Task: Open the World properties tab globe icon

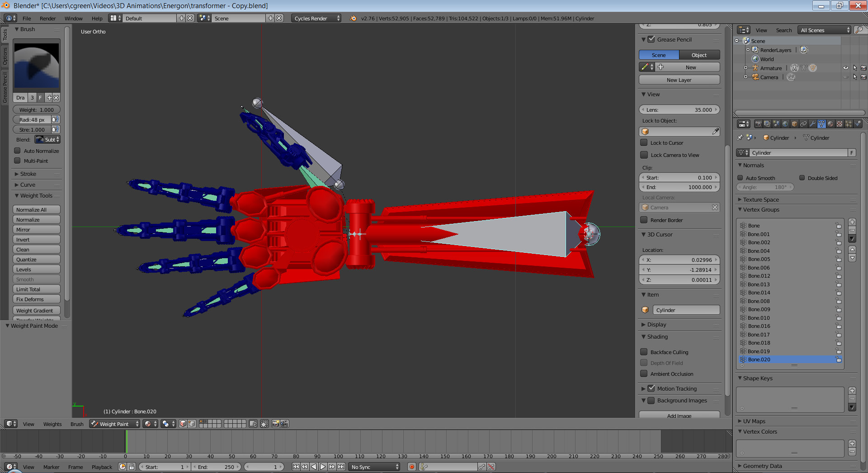Action: 785,124
